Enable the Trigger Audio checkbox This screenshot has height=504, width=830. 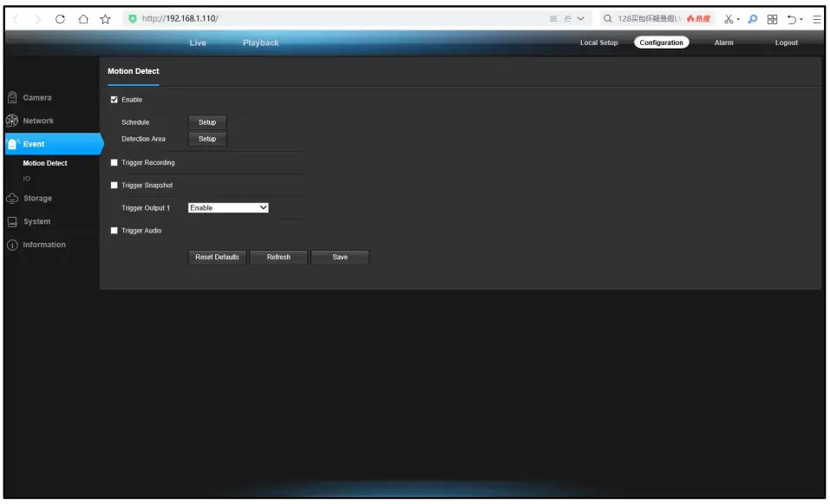click(114, 231)
